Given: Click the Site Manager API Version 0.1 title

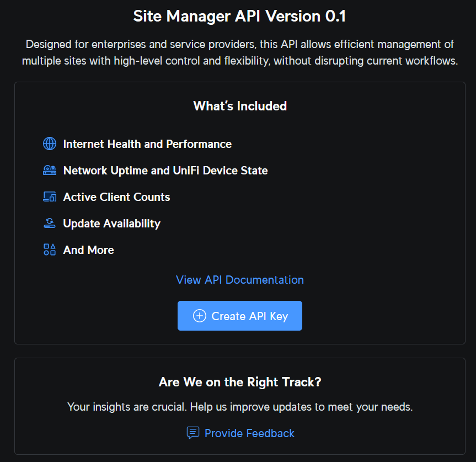Looking at the screenshot, I should pos(239,16).
